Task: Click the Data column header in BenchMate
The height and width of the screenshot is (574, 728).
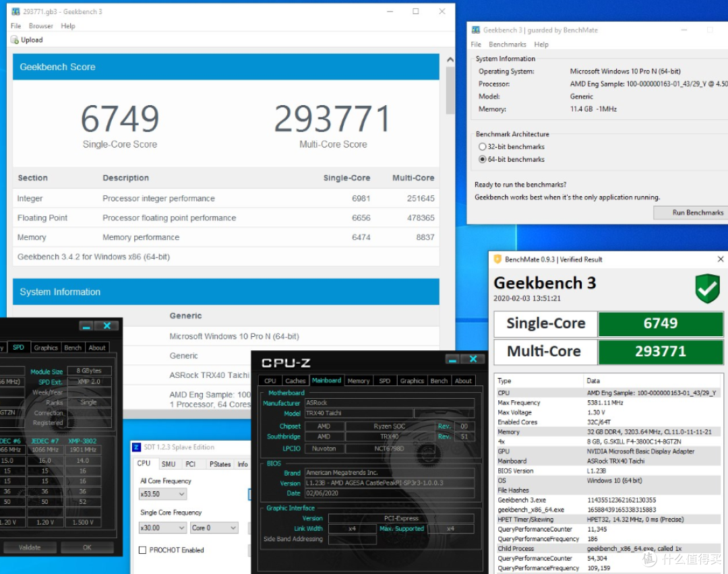Action: pos(593,381)
